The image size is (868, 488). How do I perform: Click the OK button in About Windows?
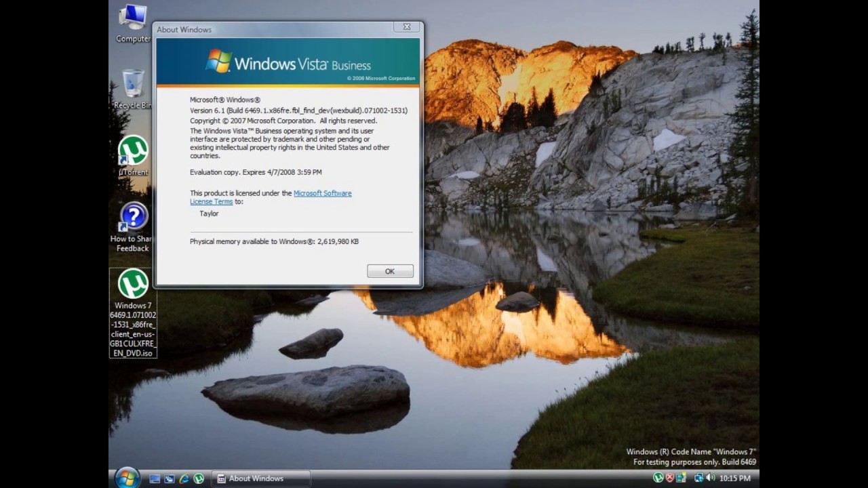point(390,271)
